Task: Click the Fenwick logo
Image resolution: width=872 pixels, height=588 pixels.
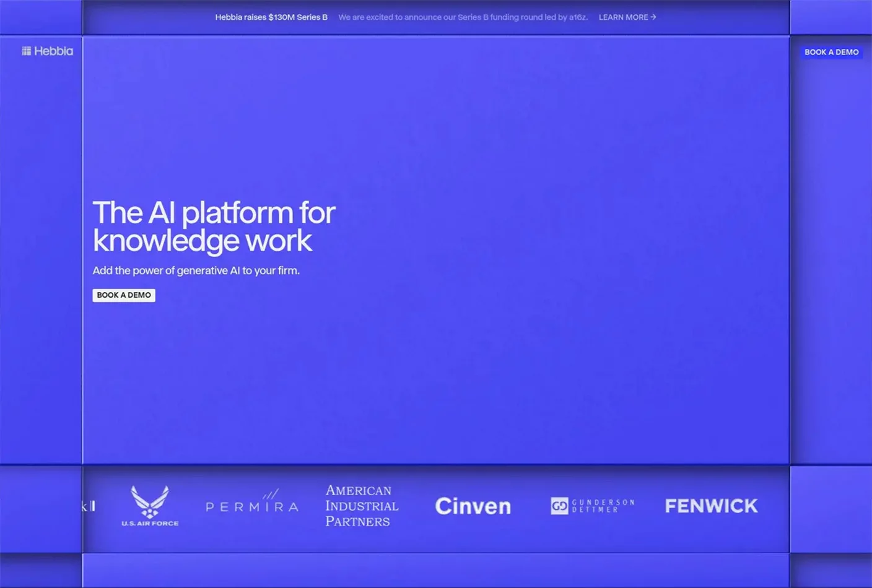Action: pyautogui.click(x=711, y=506)
